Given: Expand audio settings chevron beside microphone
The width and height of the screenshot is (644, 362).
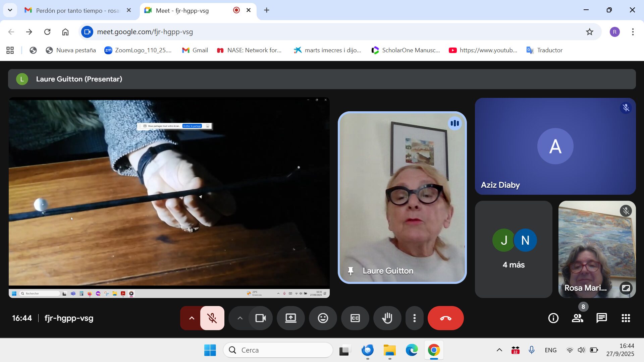Looking at the screenshot, I should (192, 318).
